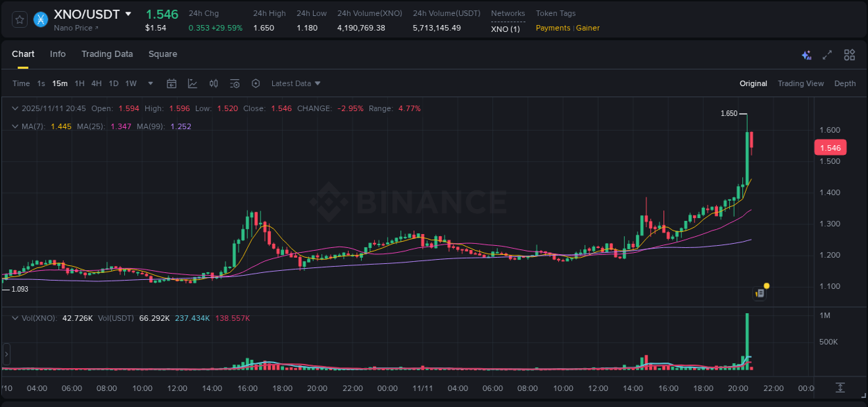The height and width of the screenshot is (407, 868).
Task: Open the line chart style selector
Action: [192, 83]
